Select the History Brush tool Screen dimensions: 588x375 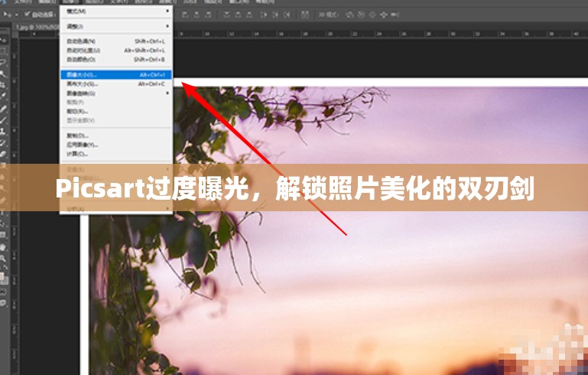[4, 142]
